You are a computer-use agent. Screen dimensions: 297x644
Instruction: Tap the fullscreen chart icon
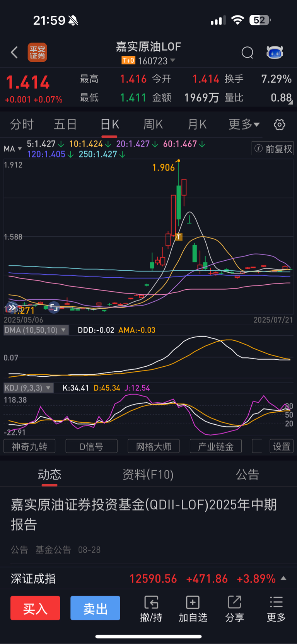coord(54,307)
